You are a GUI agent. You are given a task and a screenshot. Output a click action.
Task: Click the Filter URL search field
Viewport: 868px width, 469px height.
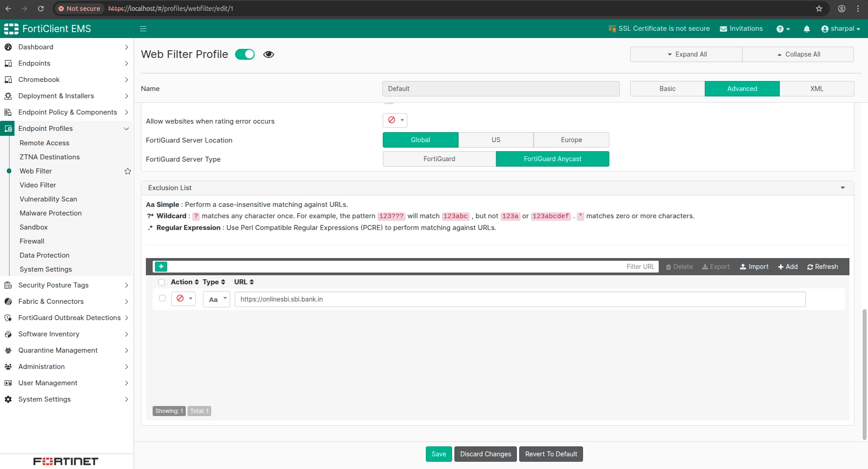pos(413,267)
